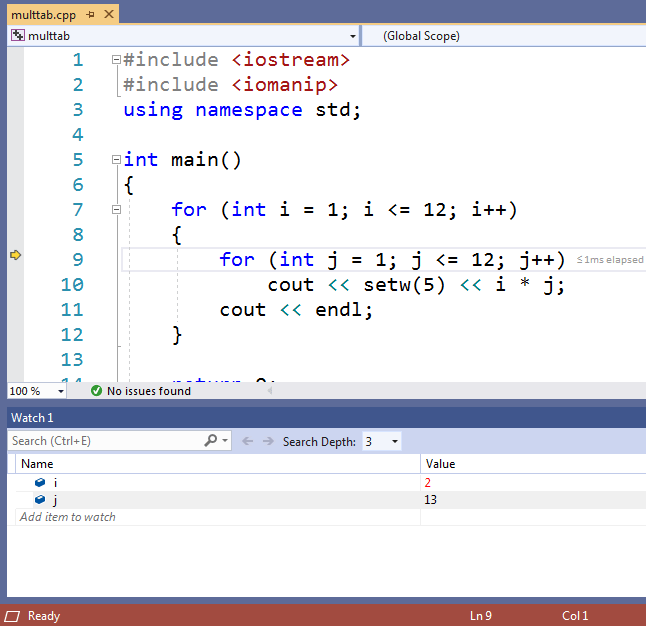
Task: Select watch row j
Action: click(330, 499)
